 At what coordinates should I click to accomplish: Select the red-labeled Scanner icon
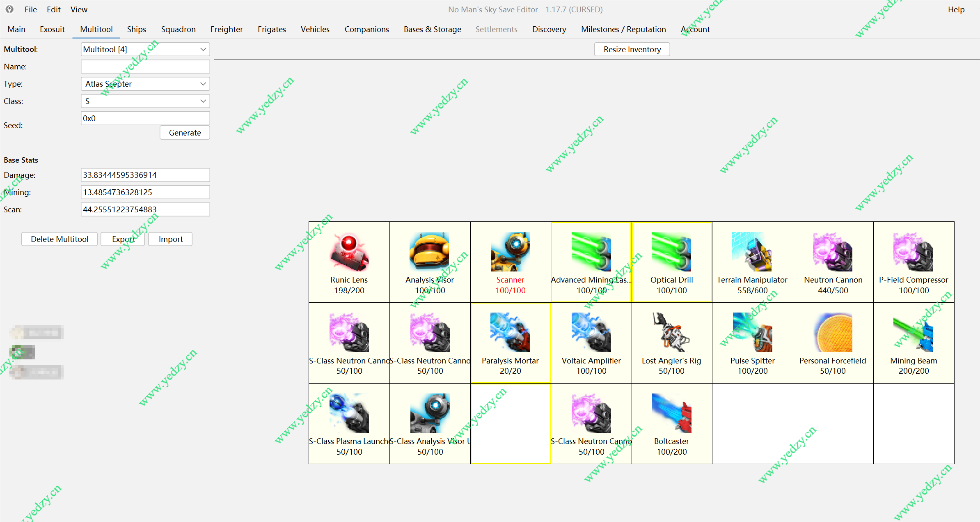[x=510, y=251]
